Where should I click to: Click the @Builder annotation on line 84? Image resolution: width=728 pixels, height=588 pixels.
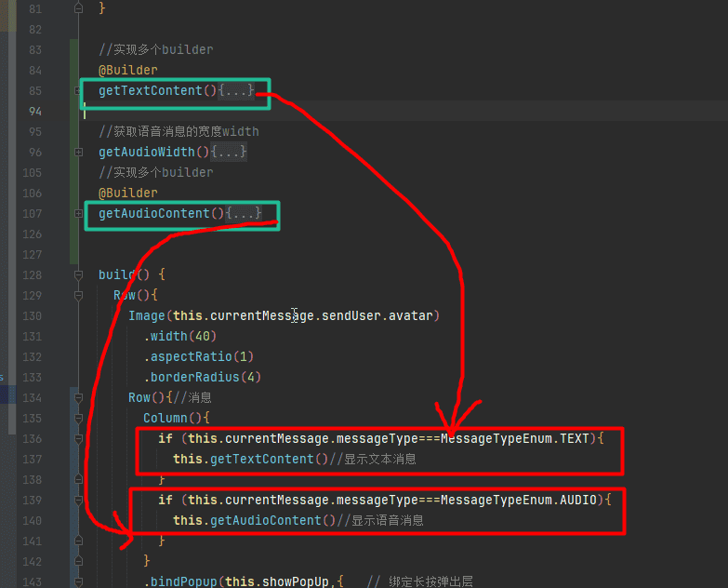(x=127, y=71)
